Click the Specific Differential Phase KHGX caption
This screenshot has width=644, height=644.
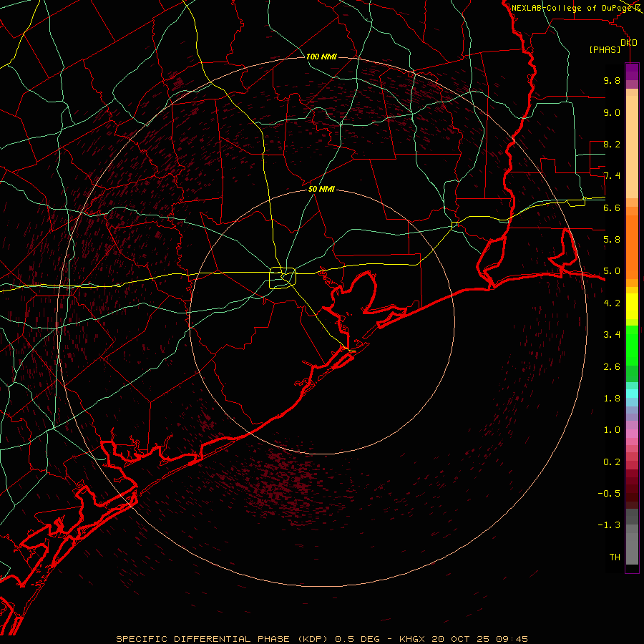pos(321,639)
